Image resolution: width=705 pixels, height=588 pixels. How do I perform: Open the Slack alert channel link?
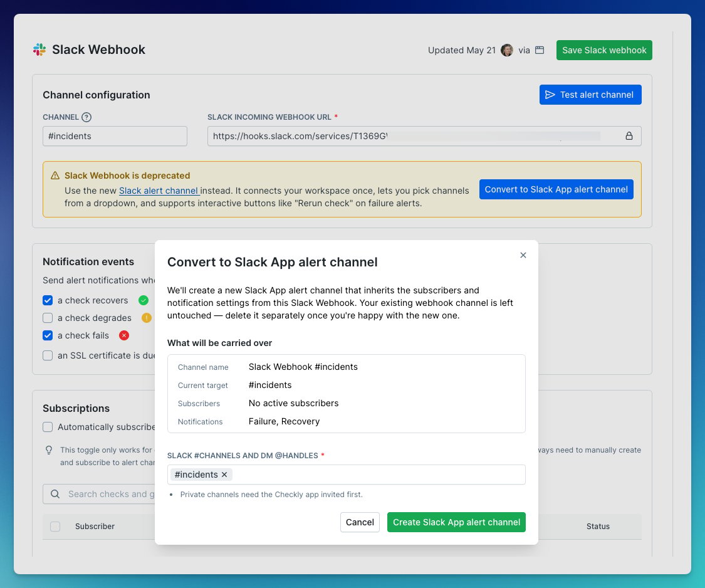(159, 191)
